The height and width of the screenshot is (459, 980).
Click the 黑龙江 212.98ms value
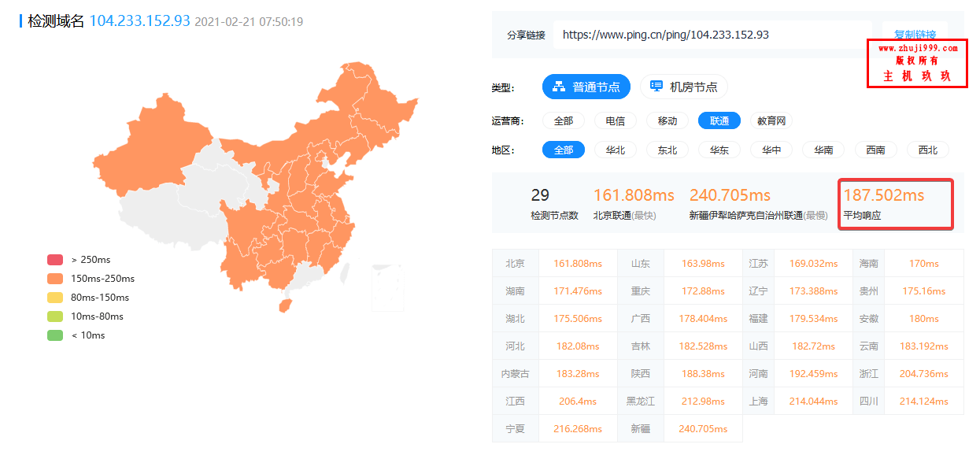pyautogui.click(x=703, y=402)
